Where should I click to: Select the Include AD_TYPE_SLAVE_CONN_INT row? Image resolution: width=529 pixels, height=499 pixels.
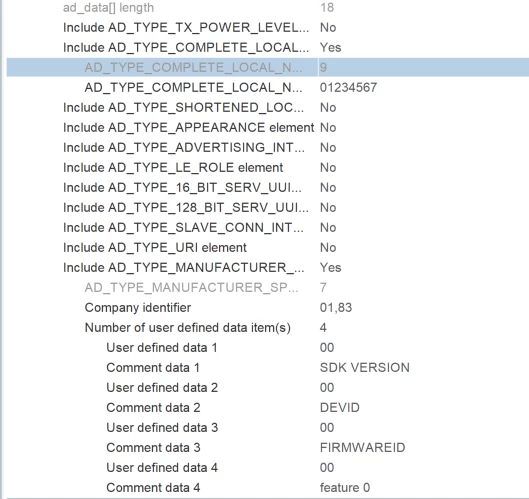[x=268, y=228]
